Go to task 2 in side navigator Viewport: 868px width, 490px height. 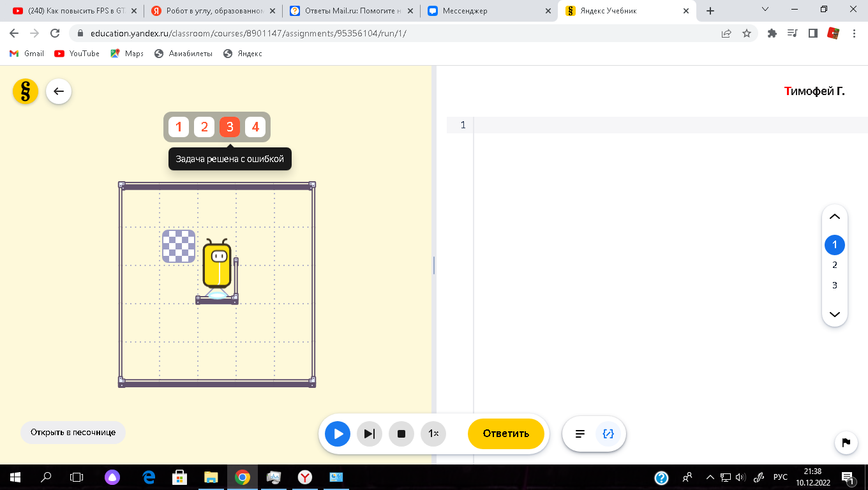tap(834, 265)
